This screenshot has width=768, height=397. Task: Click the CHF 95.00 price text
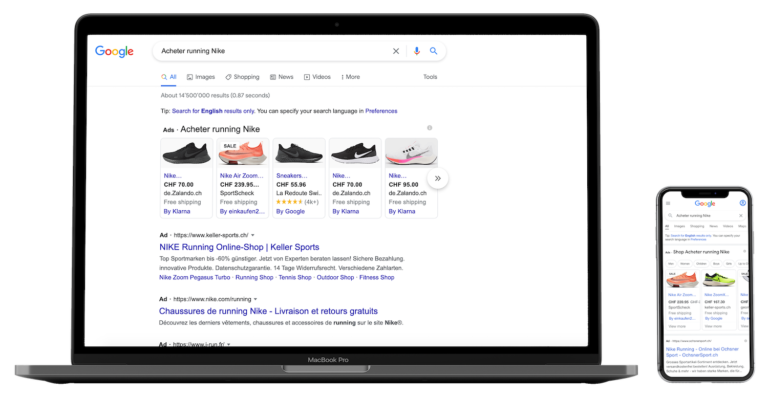pyautogui.click(x=403, y=185)
